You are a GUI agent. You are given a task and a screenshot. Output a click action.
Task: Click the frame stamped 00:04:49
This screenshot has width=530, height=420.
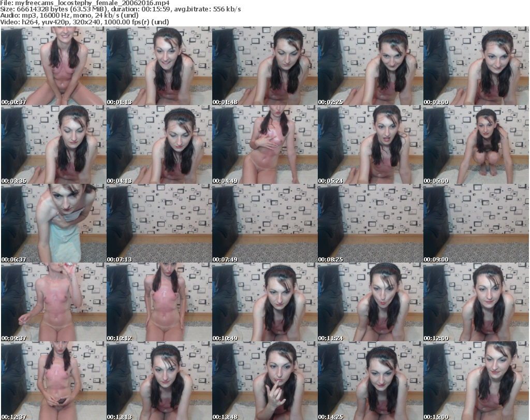pyautogui.click(x=264, y=144)
